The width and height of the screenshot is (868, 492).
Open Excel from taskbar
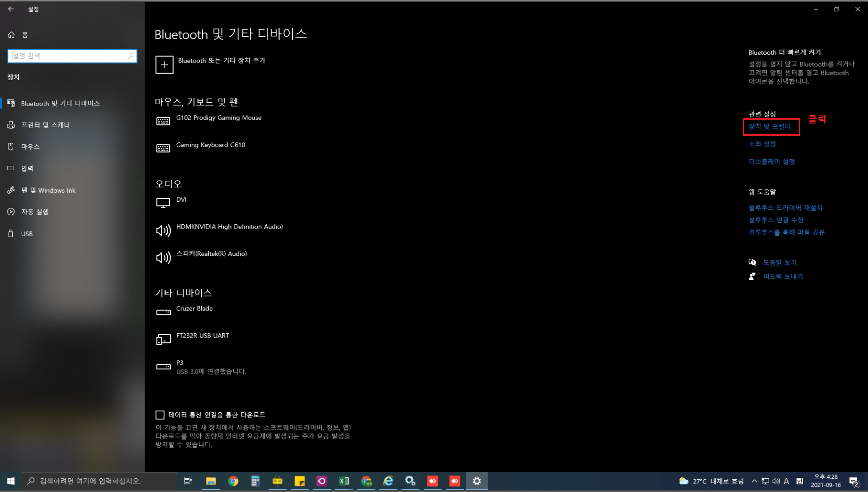click(x=344, y=481)
